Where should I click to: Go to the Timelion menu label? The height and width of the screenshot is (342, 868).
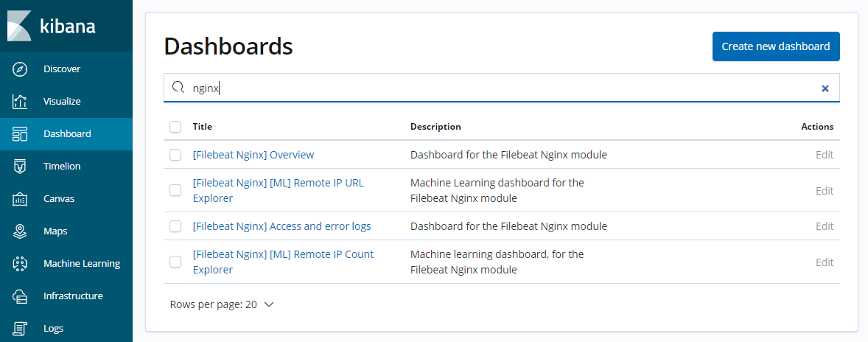[x=62, y=166]
